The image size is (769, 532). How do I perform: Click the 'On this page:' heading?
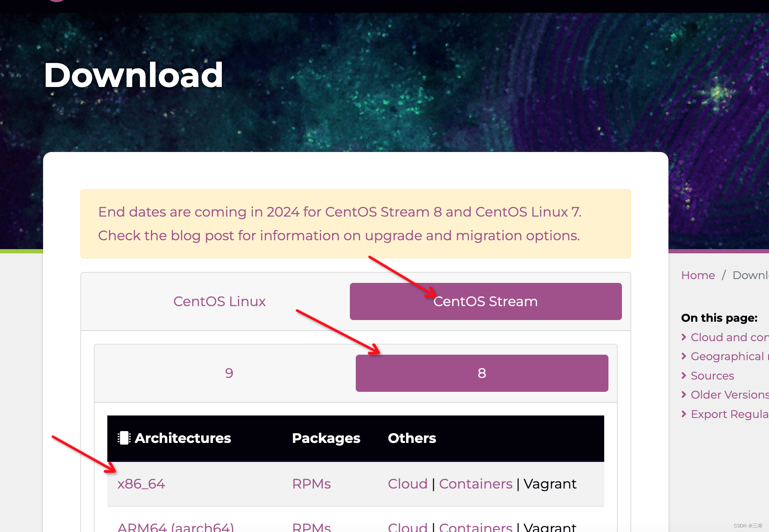719,318
